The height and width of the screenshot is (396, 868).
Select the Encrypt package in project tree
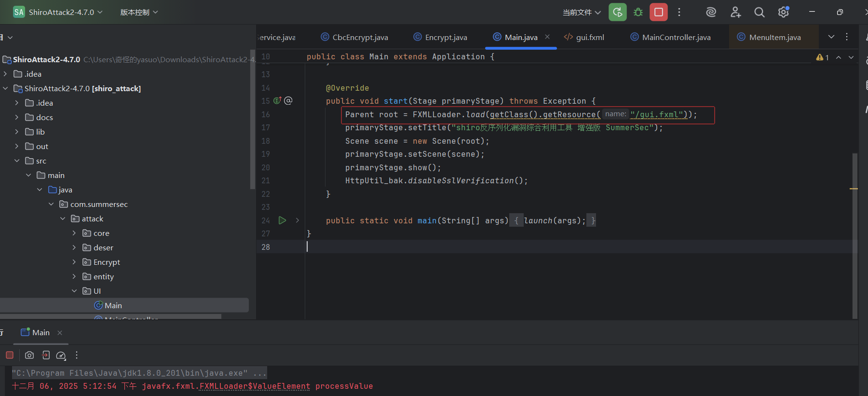point(107,262)
